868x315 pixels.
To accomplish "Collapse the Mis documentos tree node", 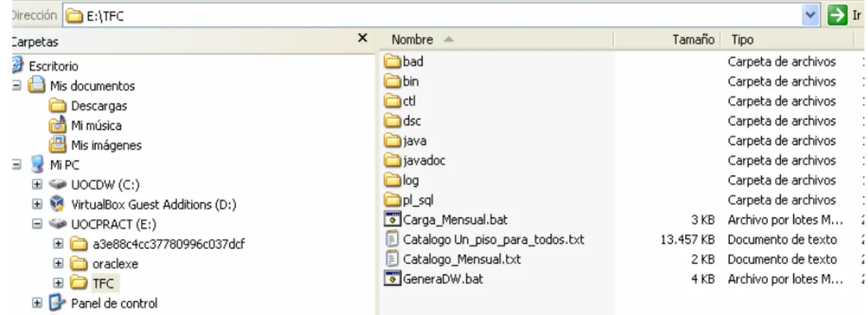I will coord(17,85).
